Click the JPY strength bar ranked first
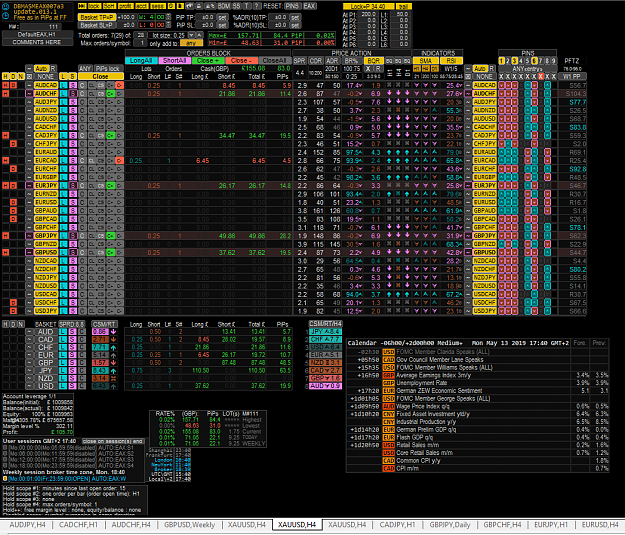This screenshot has height=535, width=625. tap(326, 332)
